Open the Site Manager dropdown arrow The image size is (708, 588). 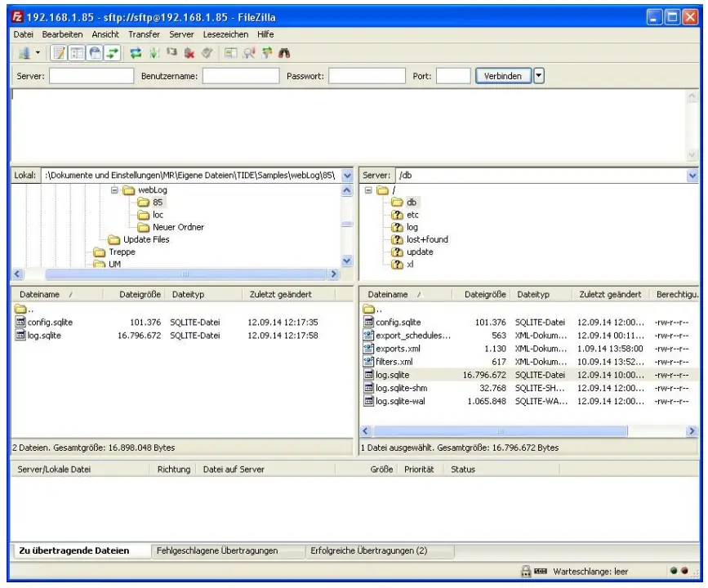[x=38, y=54]
